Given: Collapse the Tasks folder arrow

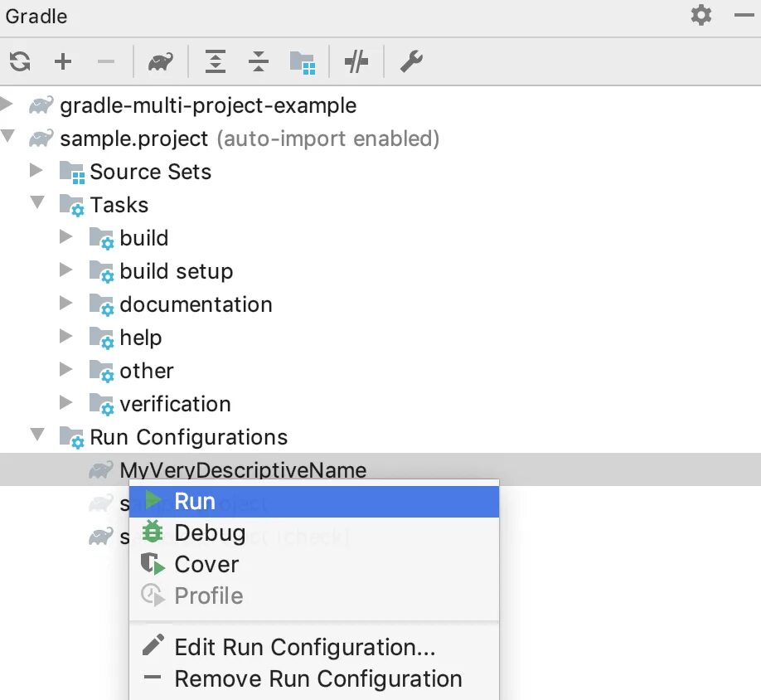Looking at the screenshot, I should [37, 204].
